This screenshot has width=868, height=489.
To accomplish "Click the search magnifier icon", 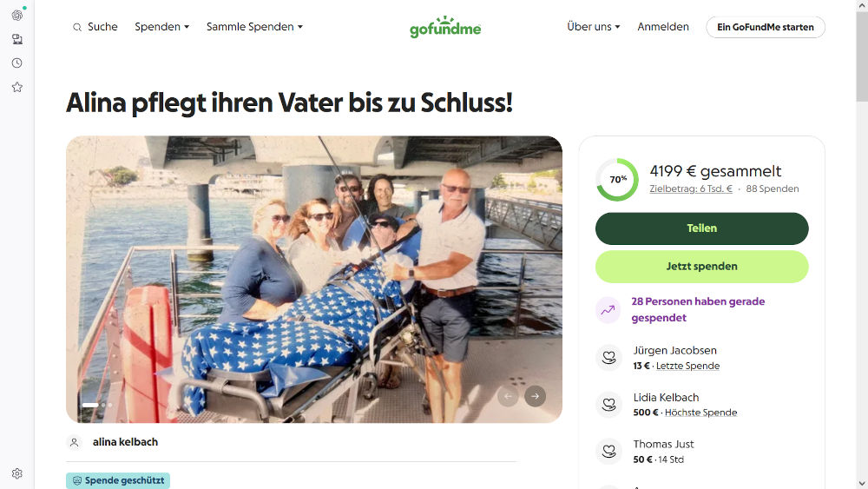I will pyautogui.click(x=77, y=27).
